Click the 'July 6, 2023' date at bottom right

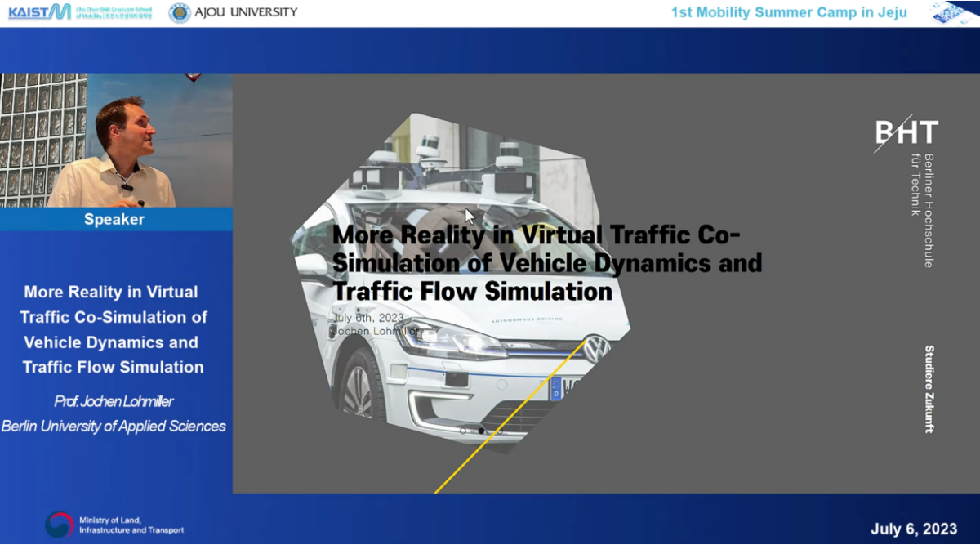(x=913, y=529)
